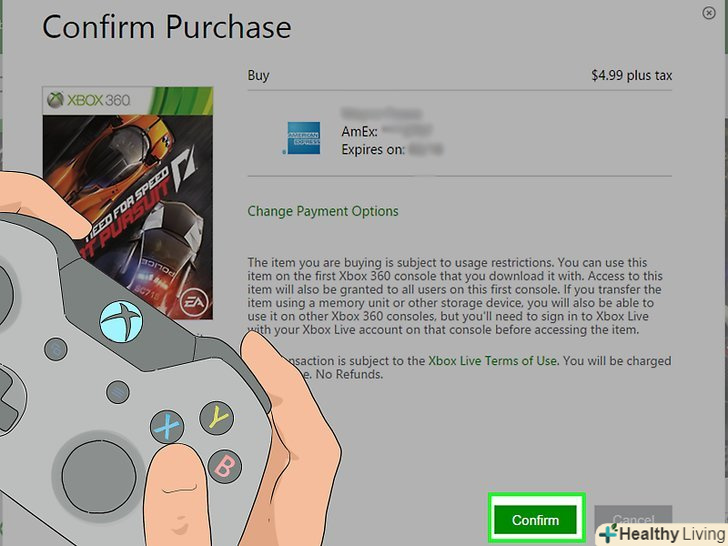Open Change Payment Options link
Screen dimensions: 728x546
323,211
